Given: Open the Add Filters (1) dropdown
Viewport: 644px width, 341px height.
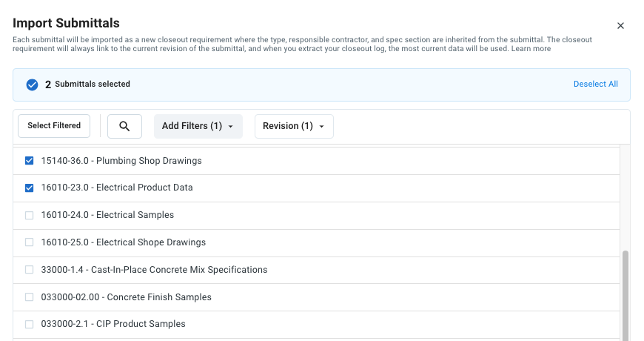Looking at the screenshot, I should (198, 127).
